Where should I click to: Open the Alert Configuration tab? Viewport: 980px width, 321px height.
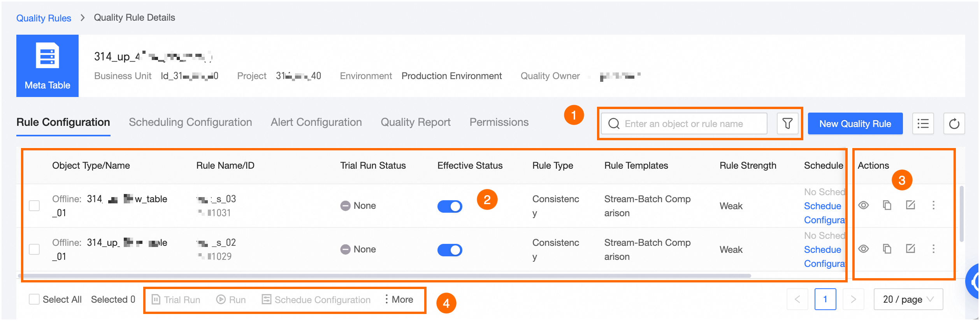point(316,122)
